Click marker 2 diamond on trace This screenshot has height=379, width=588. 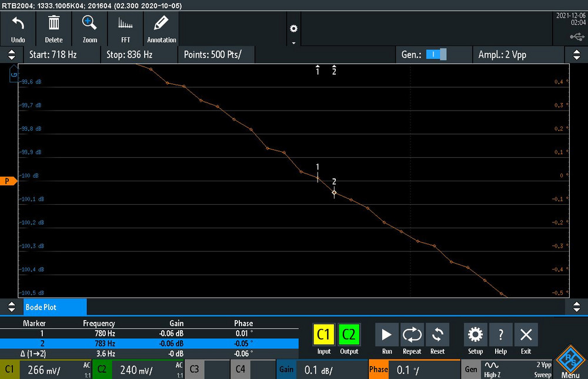334,192
